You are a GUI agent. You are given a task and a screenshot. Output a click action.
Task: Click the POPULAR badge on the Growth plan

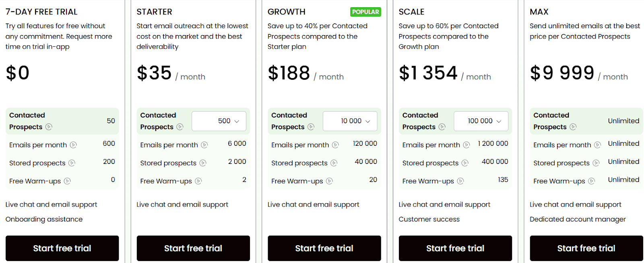tap(365, 12)
